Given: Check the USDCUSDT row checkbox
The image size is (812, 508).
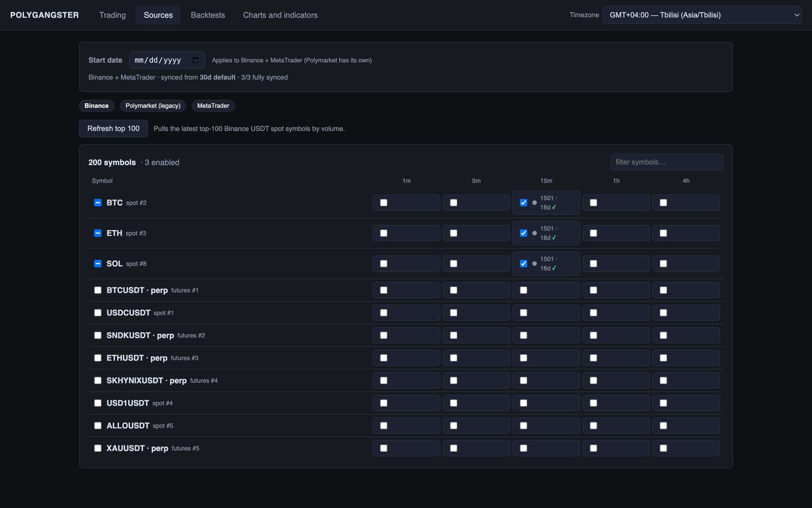Looking at the screenshot, I should click(98, 313).
